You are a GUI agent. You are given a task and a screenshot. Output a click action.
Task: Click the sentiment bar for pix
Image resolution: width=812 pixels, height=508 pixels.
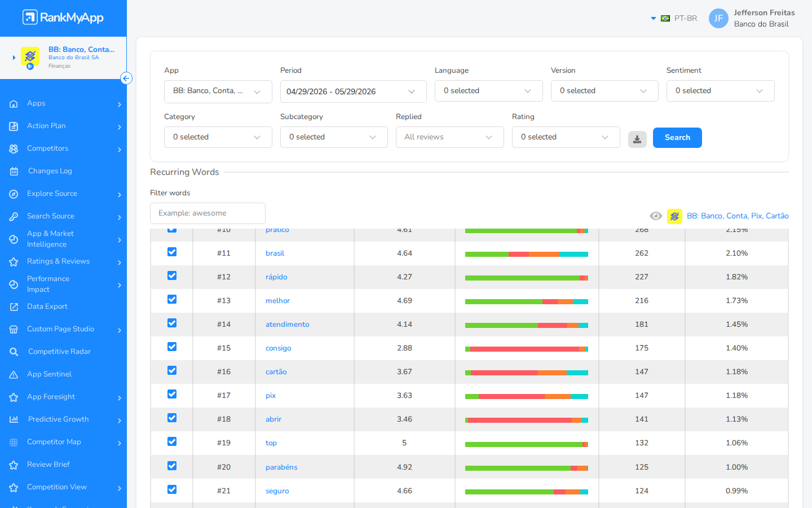click(527, 396)
